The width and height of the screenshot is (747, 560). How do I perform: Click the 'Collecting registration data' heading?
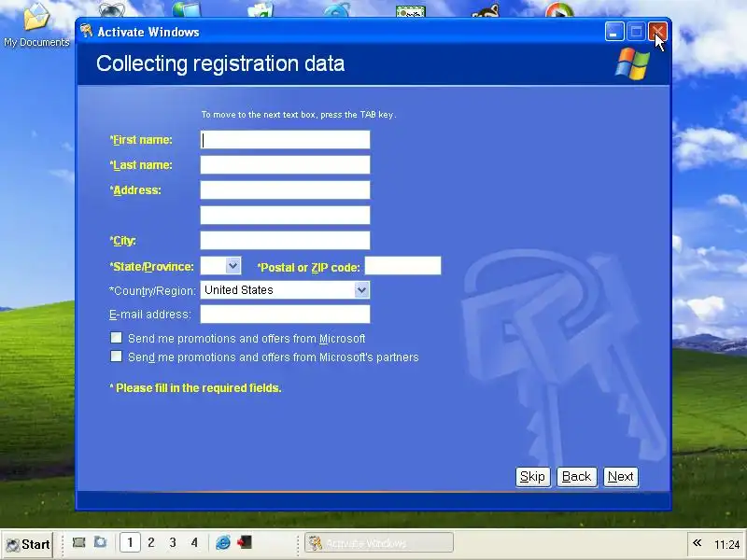220,63
